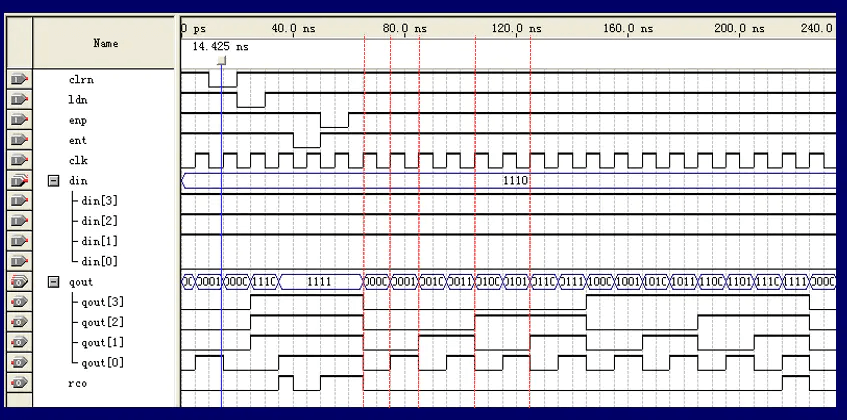Select the qout bus name

(81, 282)
